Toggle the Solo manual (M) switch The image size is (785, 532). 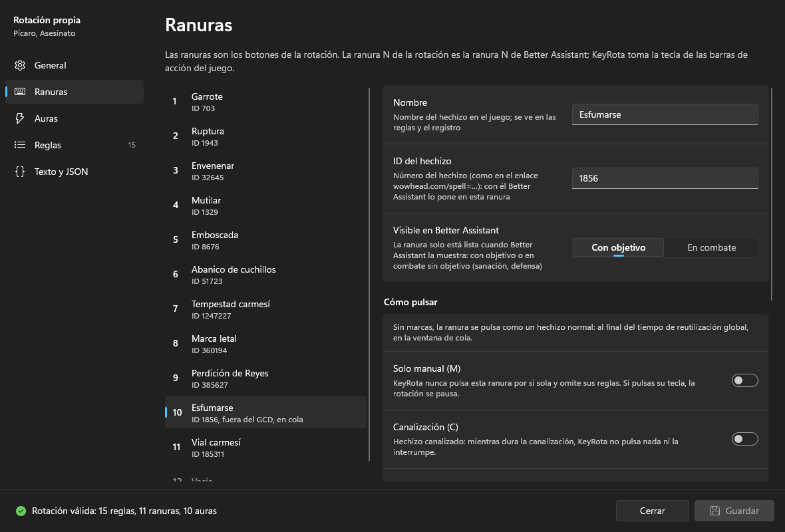point(744,380)
